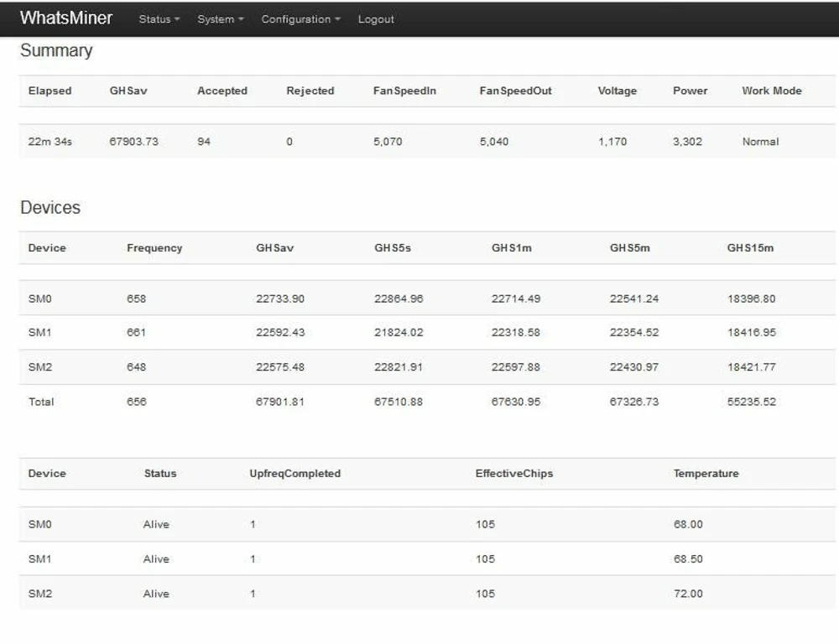Image resolution: width=839 pixels, height=644 pixels.
Task: Select Total GHS5s value 67510.88
Action: coord(399,402)
